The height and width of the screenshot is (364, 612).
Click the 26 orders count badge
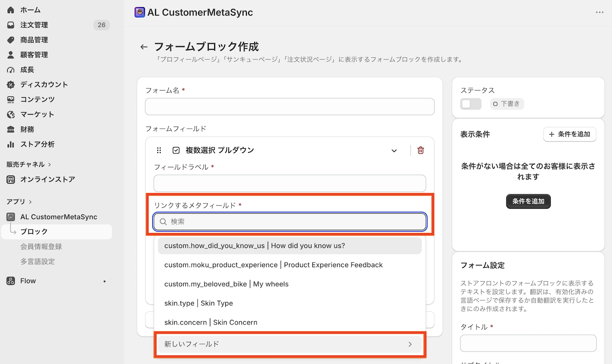[102, 25]
